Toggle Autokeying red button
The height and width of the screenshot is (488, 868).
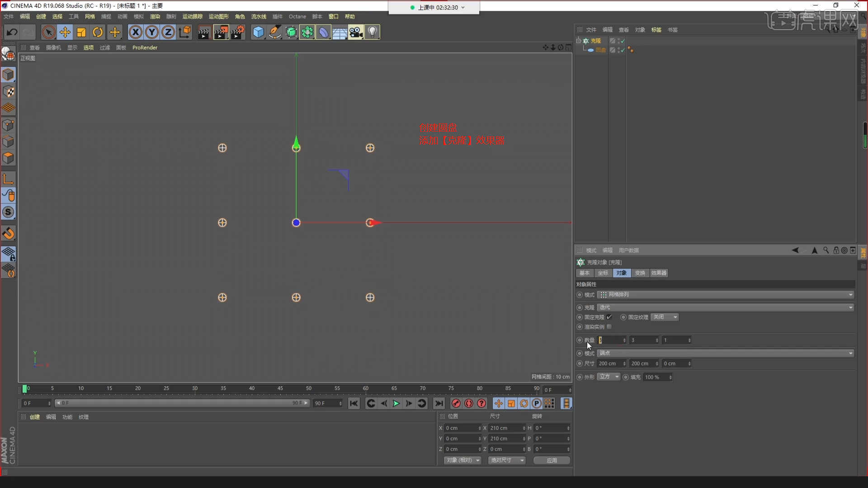pos(469,404)
